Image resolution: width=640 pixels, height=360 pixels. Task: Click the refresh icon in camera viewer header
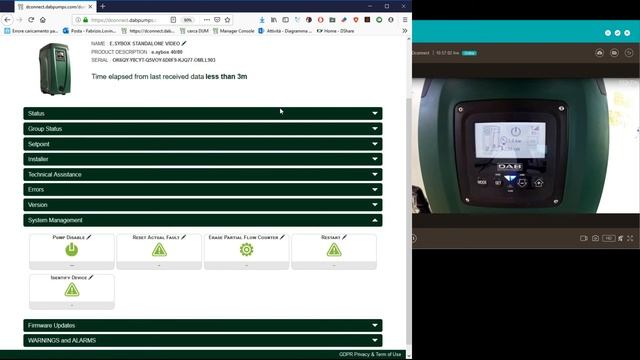(629, 53)
